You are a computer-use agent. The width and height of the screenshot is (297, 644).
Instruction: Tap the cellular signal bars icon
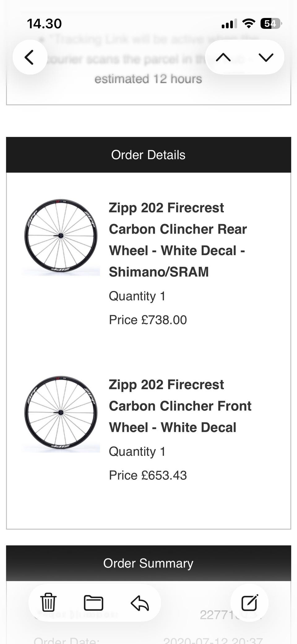coord(229,24)
